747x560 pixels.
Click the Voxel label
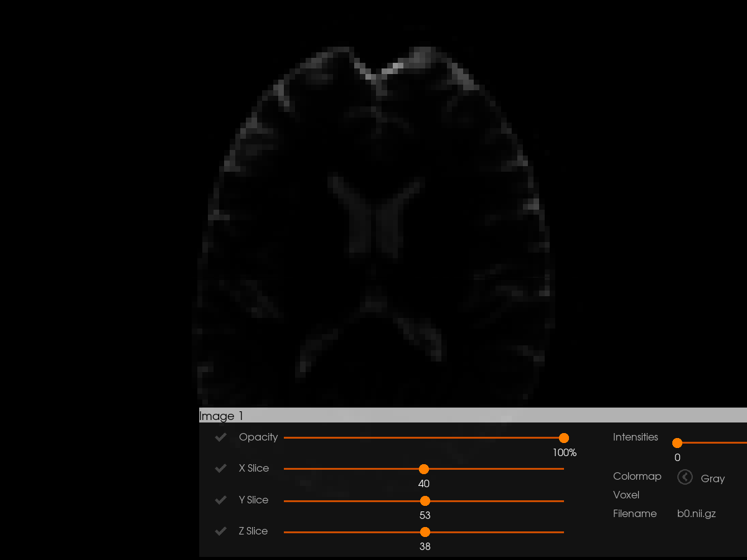(x=626, y=495)
